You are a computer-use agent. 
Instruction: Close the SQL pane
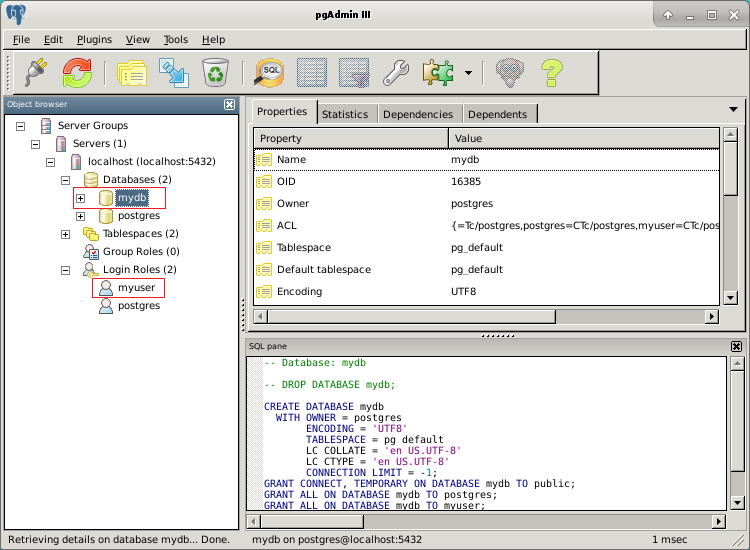[x=737, y=346]
